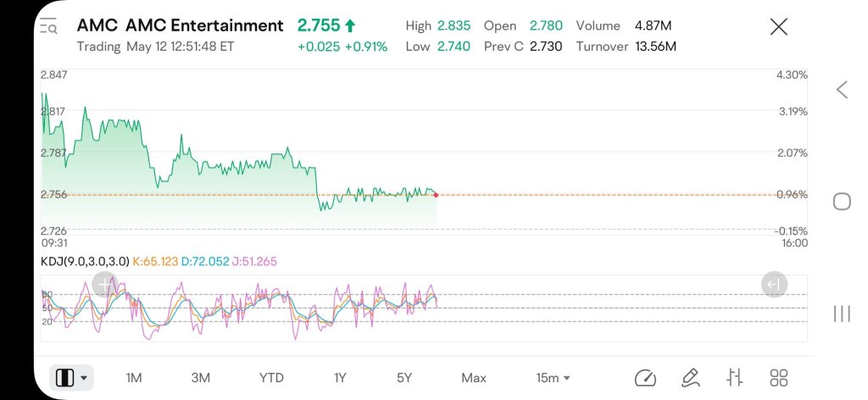Screen dimensions: 868x400
Task: Tap the 16:00 end time label
Action: pos(794,243)
